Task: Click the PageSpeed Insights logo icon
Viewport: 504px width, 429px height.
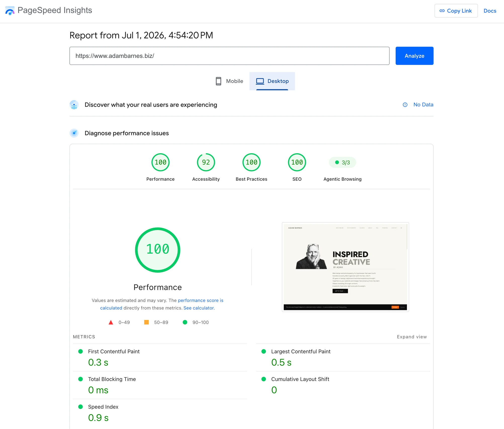Action: [10, 11]
